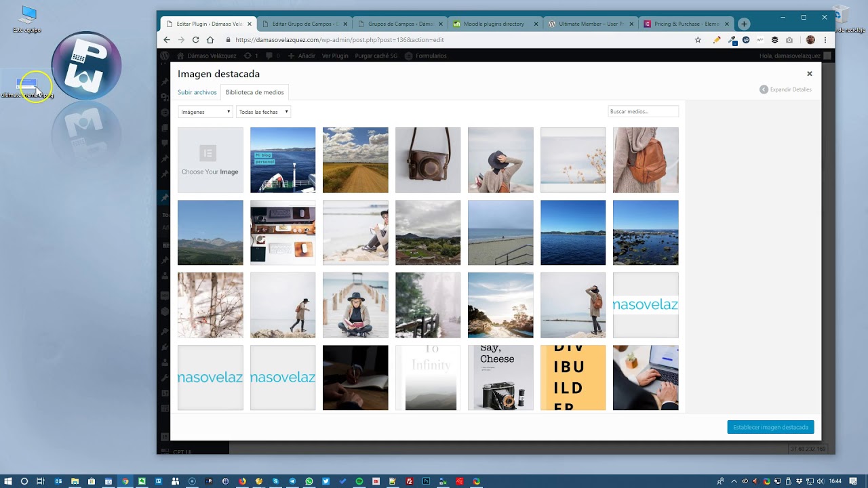Open a new browser tab
The image size is (868, 488).
point(744,24)
